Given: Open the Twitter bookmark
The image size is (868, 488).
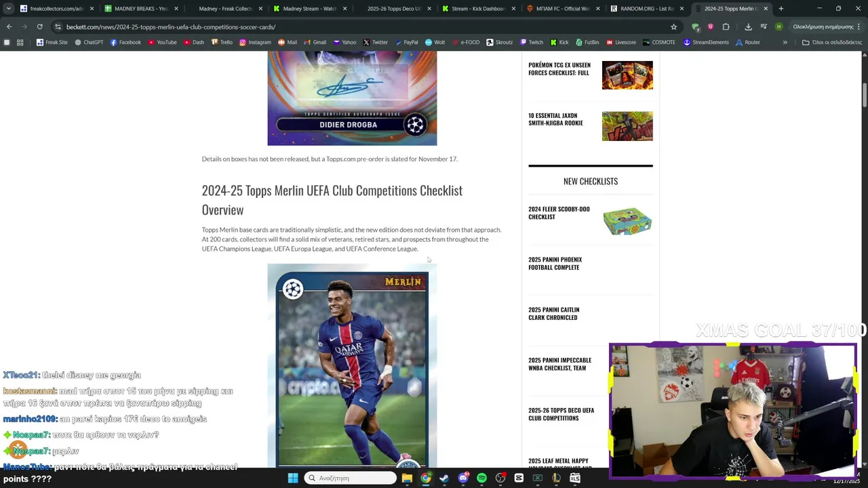Looking at the screenshot, I should (x=375, y=42).
